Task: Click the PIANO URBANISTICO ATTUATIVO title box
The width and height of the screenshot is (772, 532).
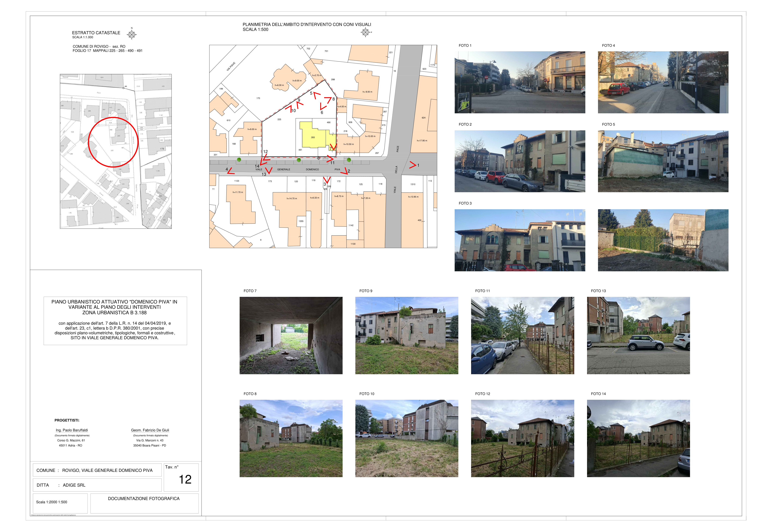Action: [115, 321]
